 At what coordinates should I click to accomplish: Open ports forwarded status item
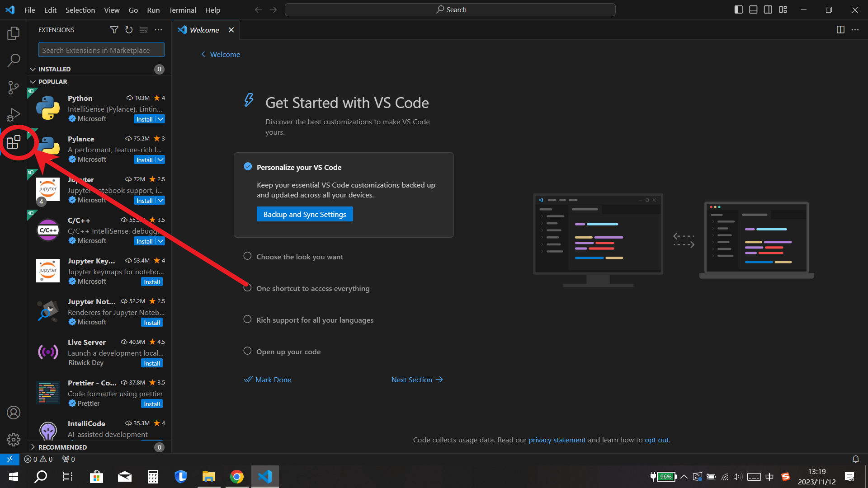pyautogui.click(x=69, y=459)
